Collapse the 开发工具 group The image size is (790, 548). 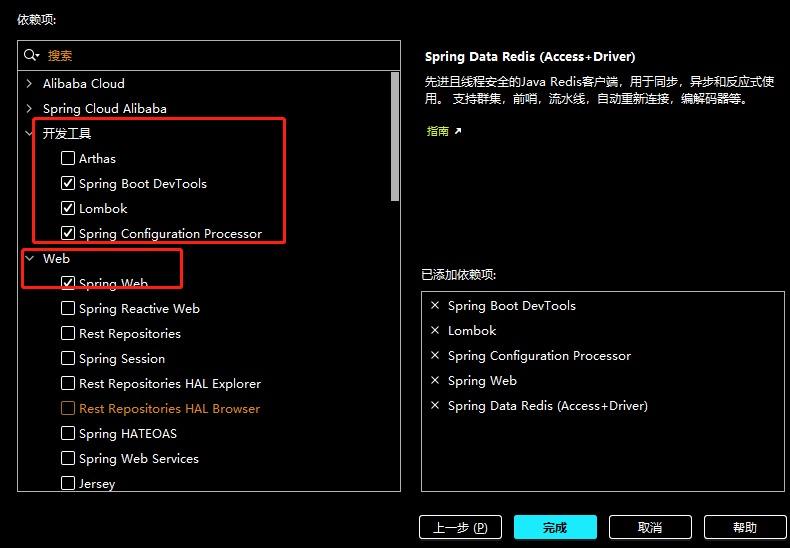coord(29,133)
